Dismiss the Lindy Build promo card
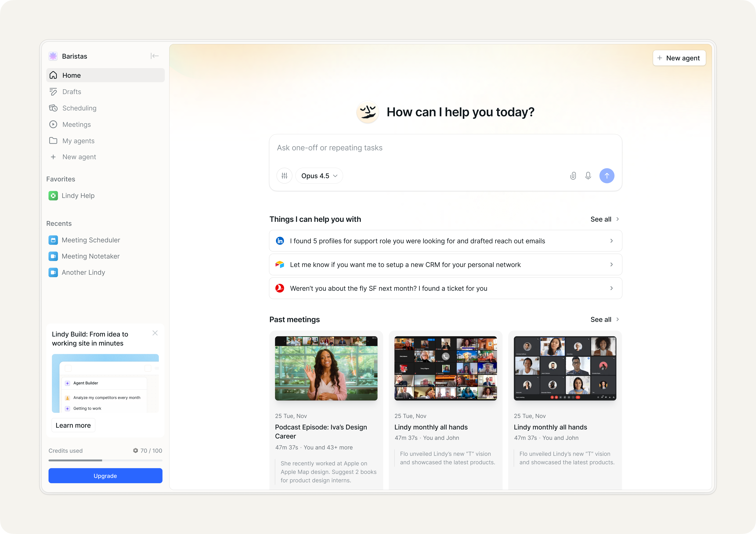 [155, 333]
